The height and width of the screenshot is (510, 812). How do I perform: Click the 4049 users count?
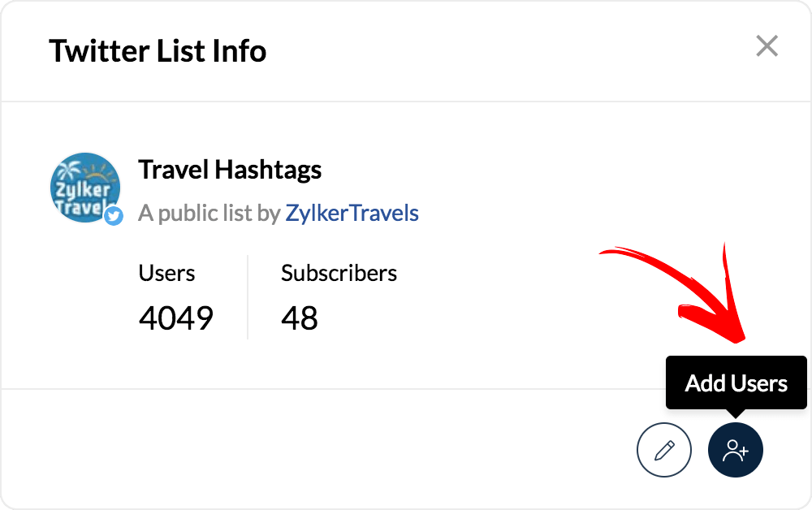coord(176,318)
